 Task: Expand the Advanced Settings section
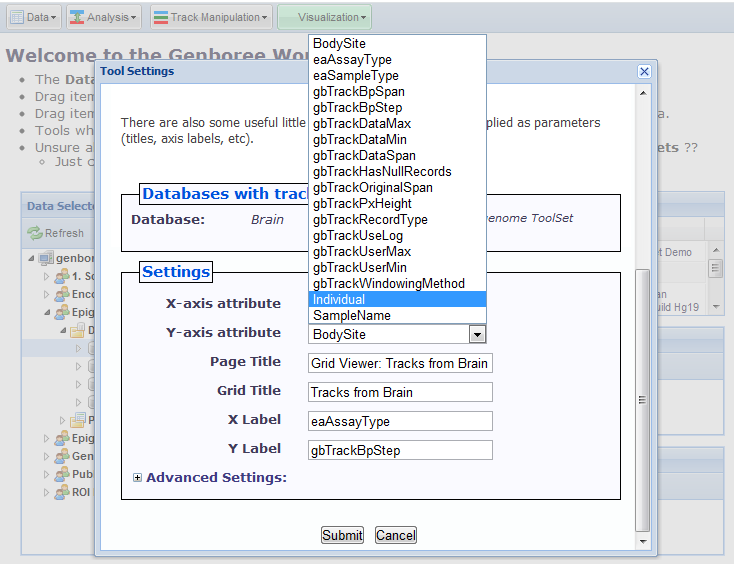pos(138,478)
